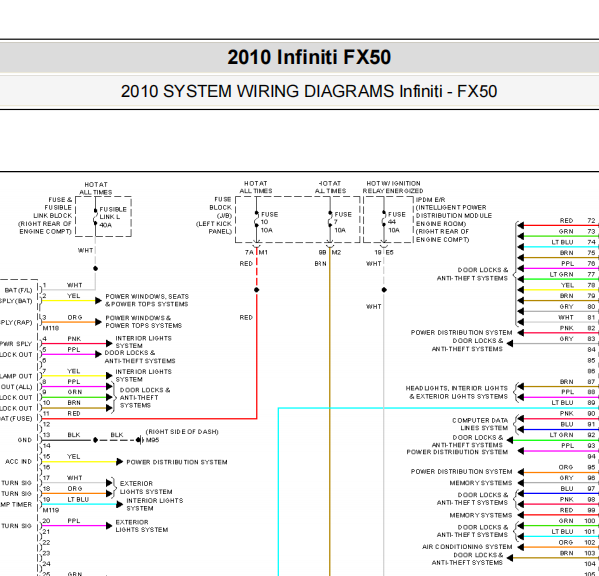Select pin number "91" on BLU wire
Viewport: 599px width, 576px height.
(x=591, y=424)
